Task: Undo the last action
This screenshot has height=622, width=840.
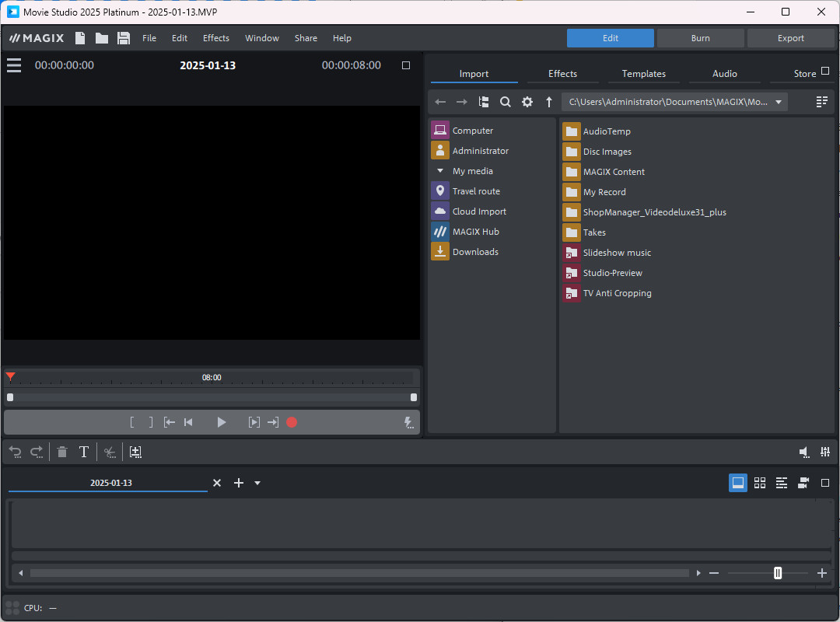Action: click(15, 453)
